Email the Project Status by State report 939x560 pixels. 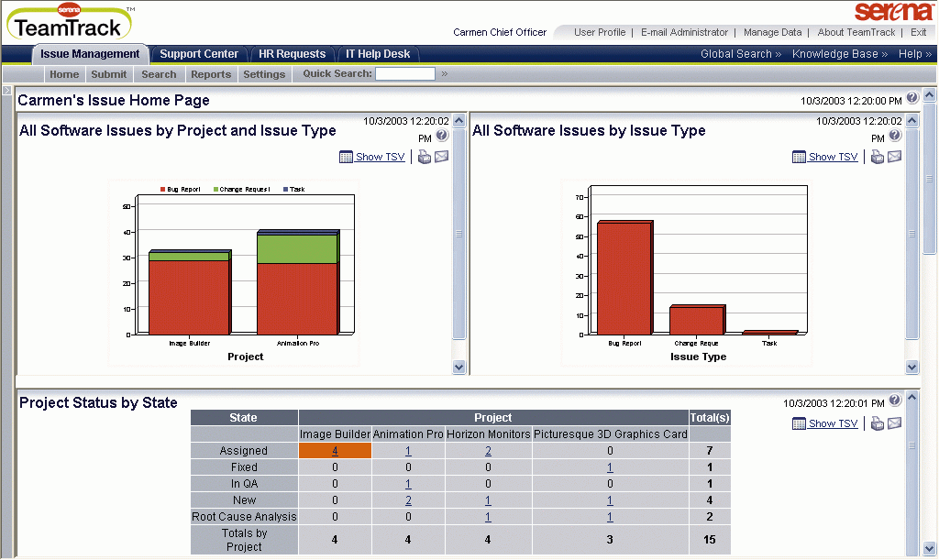click(x=895, y=423)
